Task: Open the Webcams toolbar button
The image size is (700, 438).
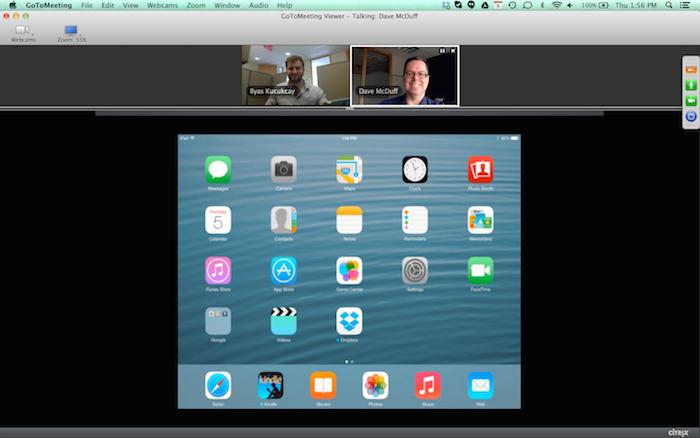Action: [x=23, y=33]
